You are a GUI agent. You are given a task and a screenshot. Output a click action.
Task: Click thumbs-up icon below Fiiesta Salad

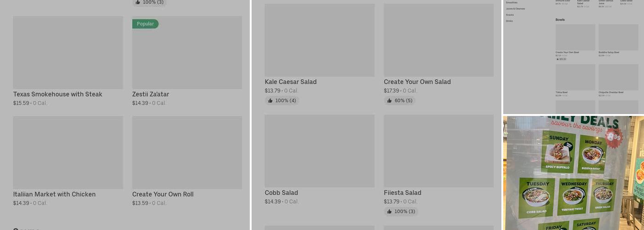(390, 212)
